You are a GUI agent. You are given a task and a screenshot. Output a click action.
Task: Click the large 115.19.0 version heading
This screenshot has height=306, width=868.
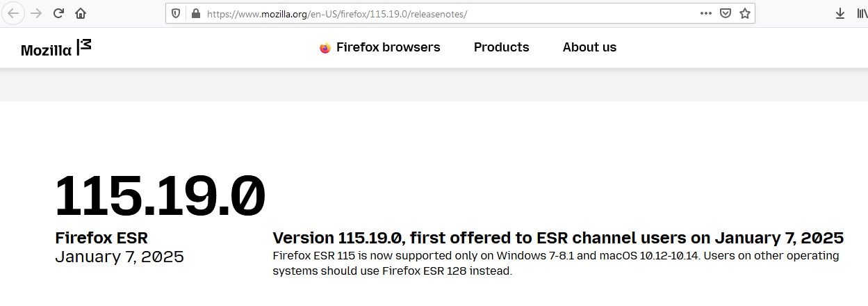click(x=160, y=195)
